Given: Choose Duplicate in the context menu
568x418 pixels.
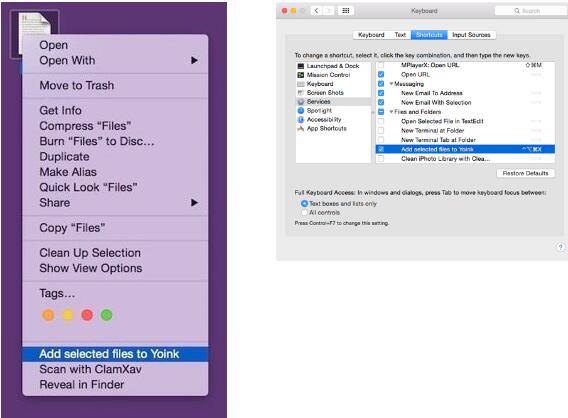Looking at the screenshot, I should [x=115, y=156].
